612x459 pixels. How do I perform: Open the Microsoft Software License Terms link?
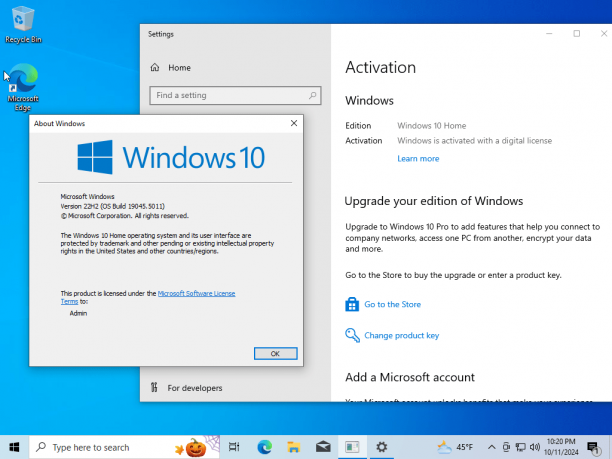point(196,293)
